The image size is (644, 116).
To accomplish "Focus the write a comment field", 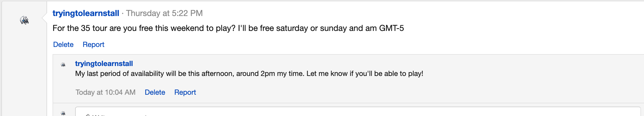I will (x=358, y=112).
